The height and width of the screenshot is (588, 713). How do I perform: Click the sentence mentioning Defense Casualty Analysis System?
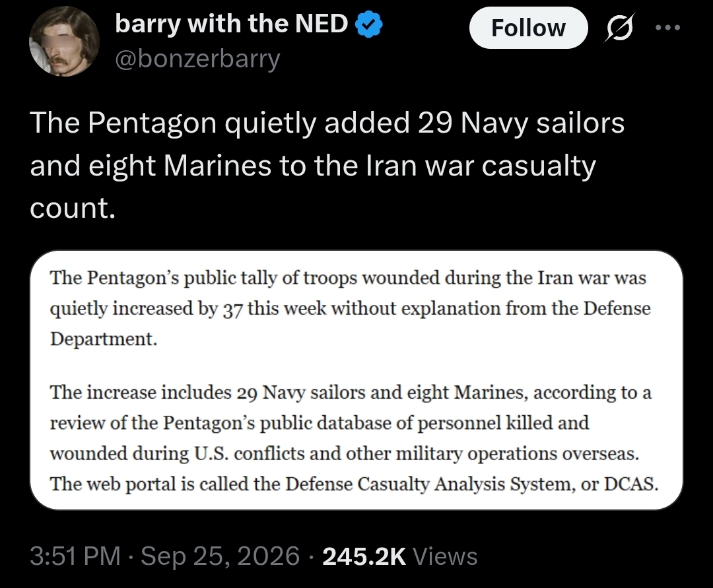pos(355,484)
